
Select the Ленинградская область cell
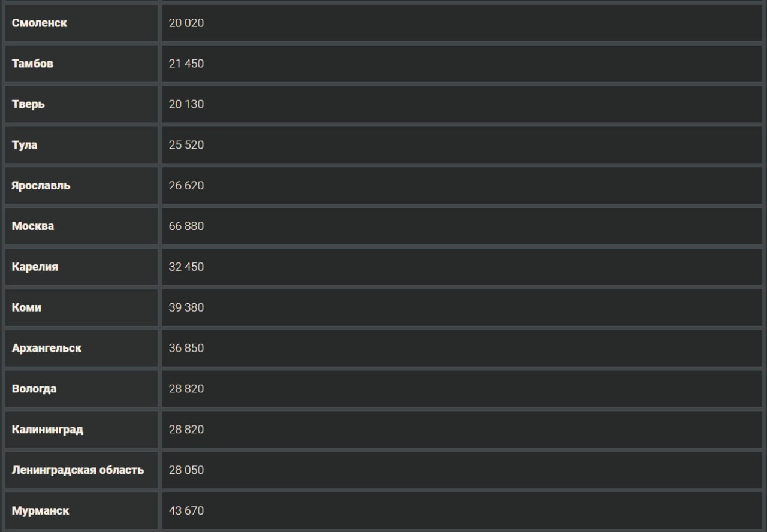point(78,470)
